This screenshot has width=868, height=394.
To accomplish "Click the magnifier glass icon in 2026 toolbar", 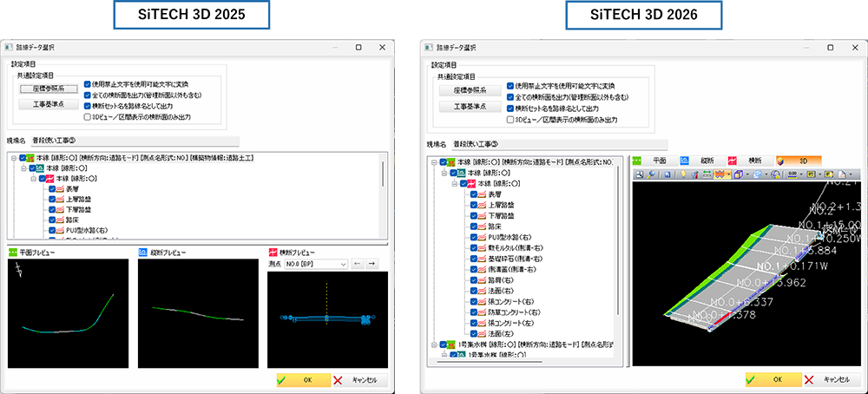I will (651, 174).
